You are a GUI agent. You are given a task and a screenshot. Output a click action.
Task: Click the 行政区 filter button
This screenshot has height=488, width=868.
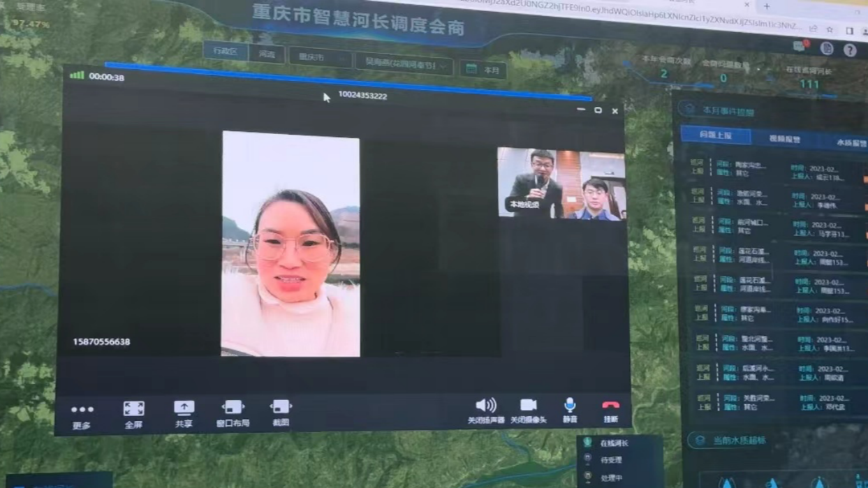pyautogui.click(x=226, y=52)
